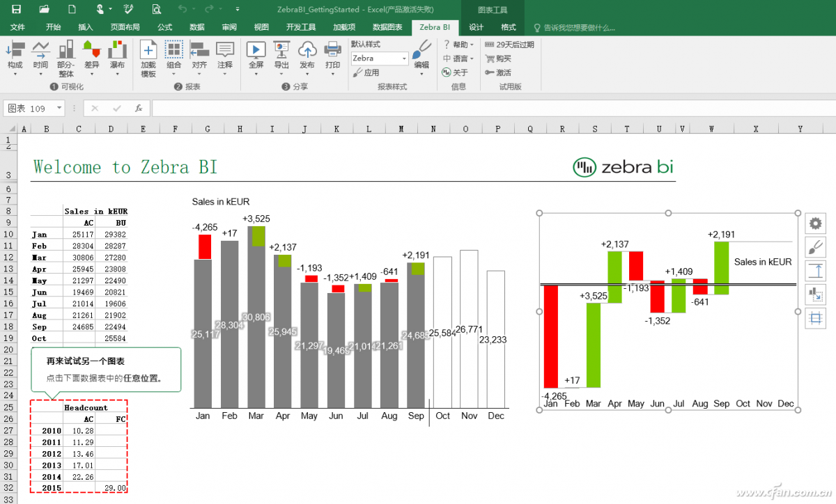Select row header 14
The height and width of the screenshot is (504, 836).
click(x=8, y=280)
